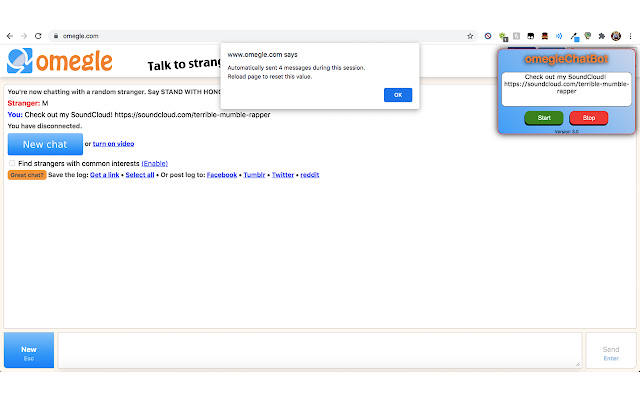Click the omegleChatBot title heading
The height and width of the screenshot is (400, 640).
point(567,59)
